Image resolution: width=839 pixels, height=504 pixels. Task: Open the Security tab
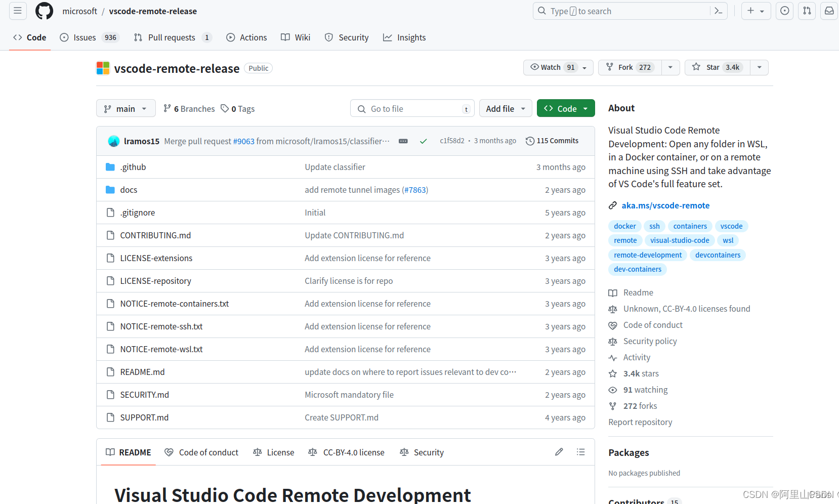[x=347, y=37]
